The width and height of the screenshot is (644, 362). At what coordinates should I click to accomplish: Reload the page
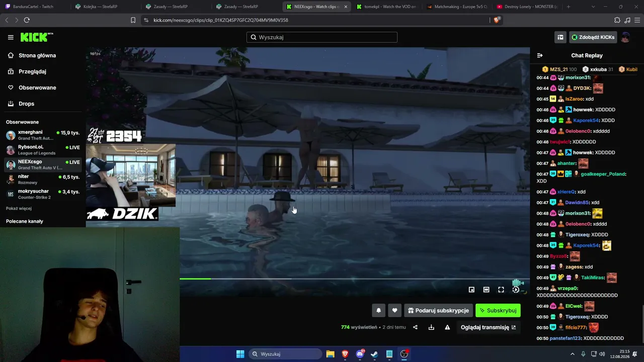tap(27, 20)
